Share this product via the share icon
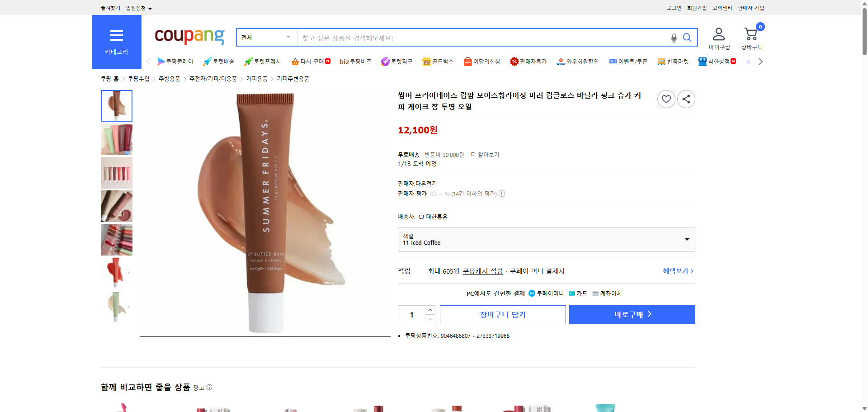Screen dimensions: 868x412 (686, 99)
